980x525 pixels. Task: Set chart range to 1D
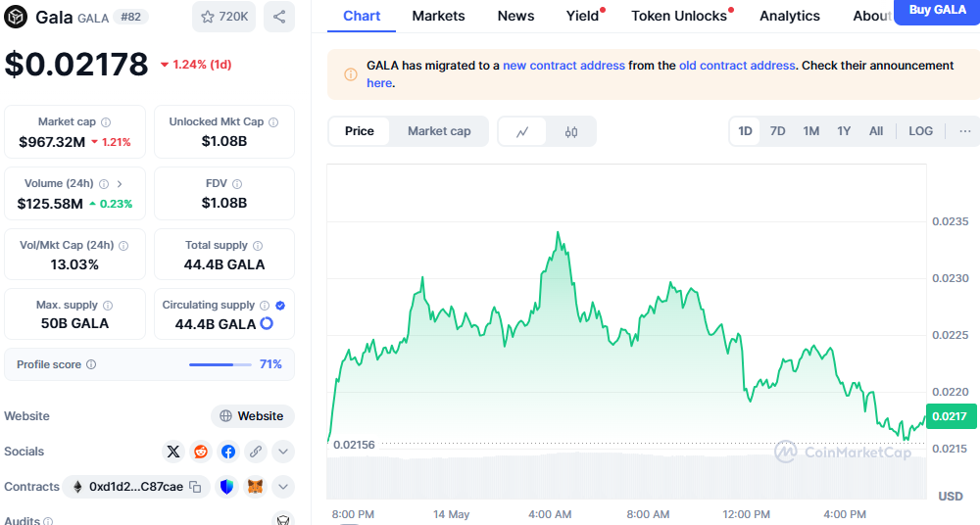[x=745, y=131]
